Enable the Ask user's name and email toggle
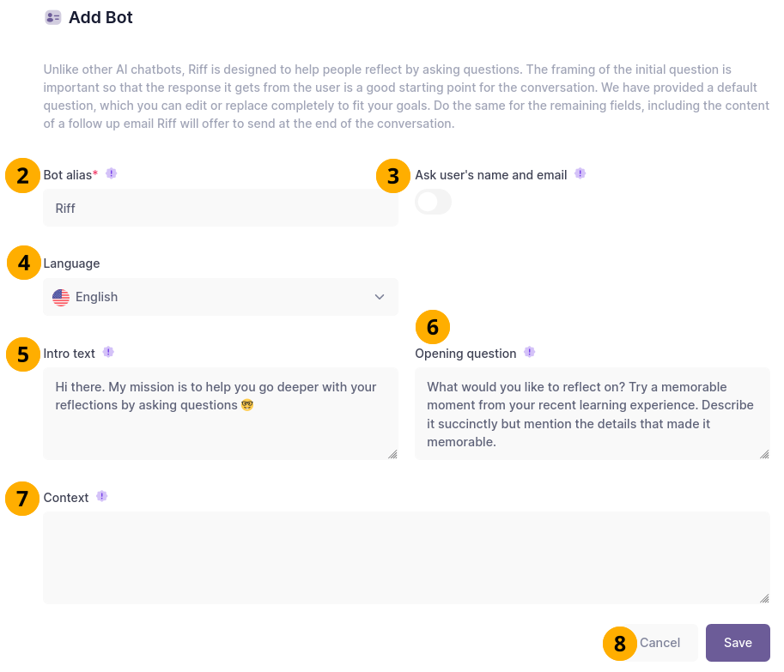784x672 pixels. [433, 203]
